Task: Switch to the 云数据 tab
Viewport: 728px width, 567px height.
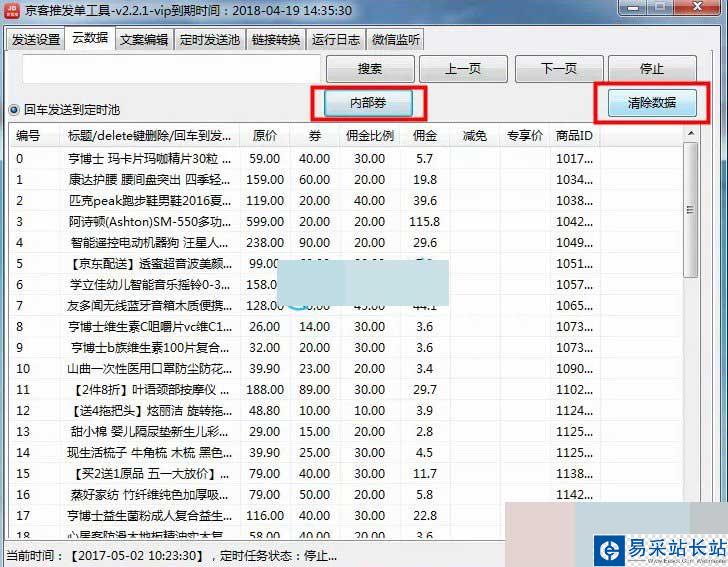Action: pos(90,38)
